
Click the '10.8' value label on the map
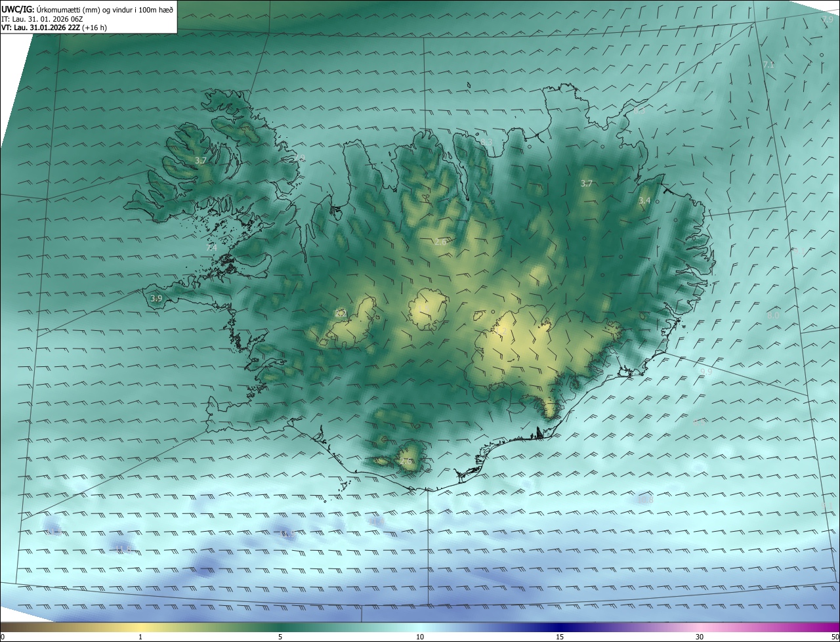(x=645, y=500)
